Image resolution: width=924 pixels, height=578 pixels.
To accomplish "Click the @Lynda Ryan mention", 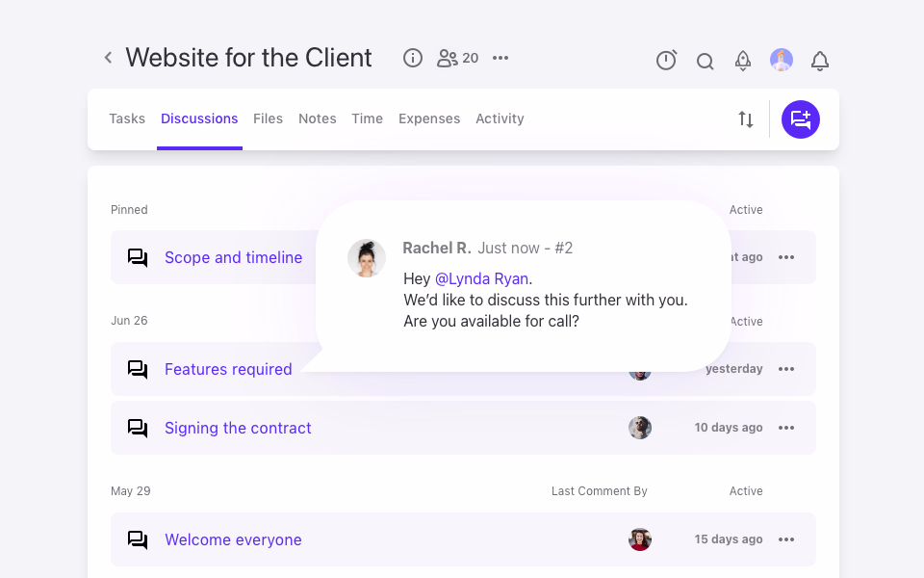I will pyautogui.click(x=481, y=278).
